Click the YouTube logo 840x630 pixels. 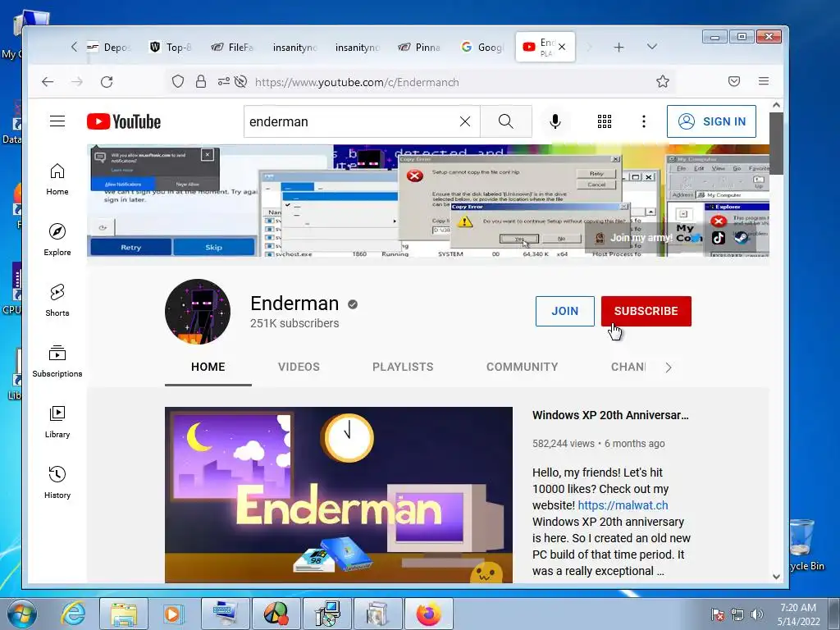124,121
